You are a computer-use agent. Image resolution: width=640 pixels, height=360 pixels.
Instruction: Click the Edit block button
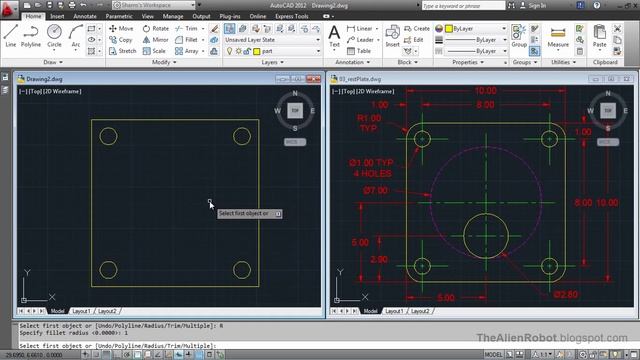point(413,40)
